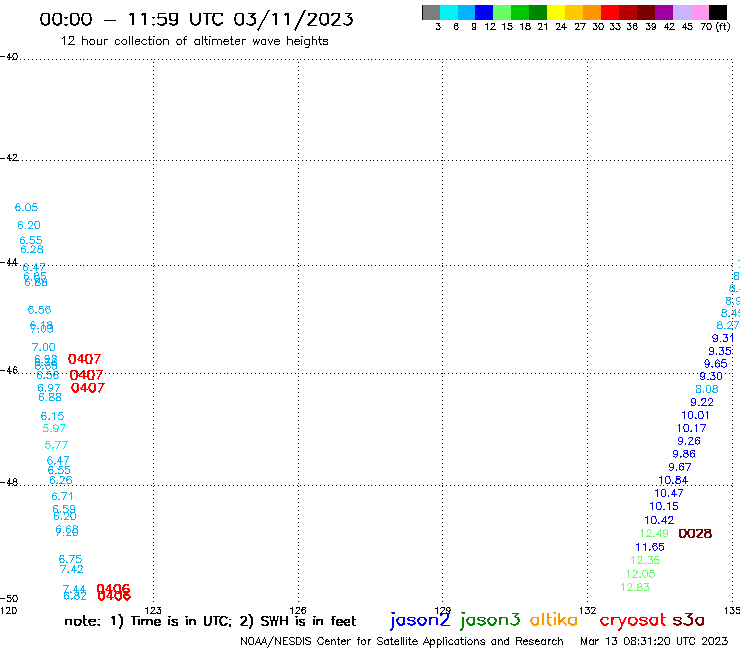Click the wave height value 10.01
740x650 pixels.
(x=695, y=415)
